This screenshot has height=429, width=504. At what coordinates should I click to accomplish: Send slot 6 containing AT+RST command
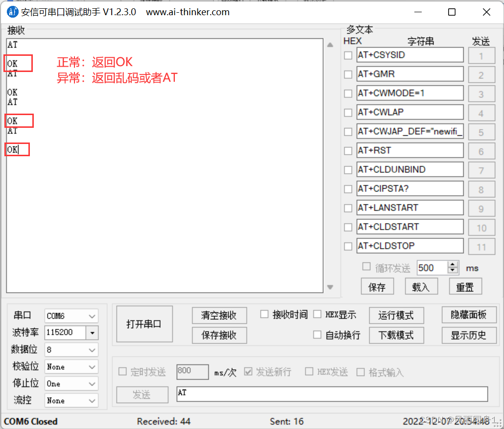point(481,151)
